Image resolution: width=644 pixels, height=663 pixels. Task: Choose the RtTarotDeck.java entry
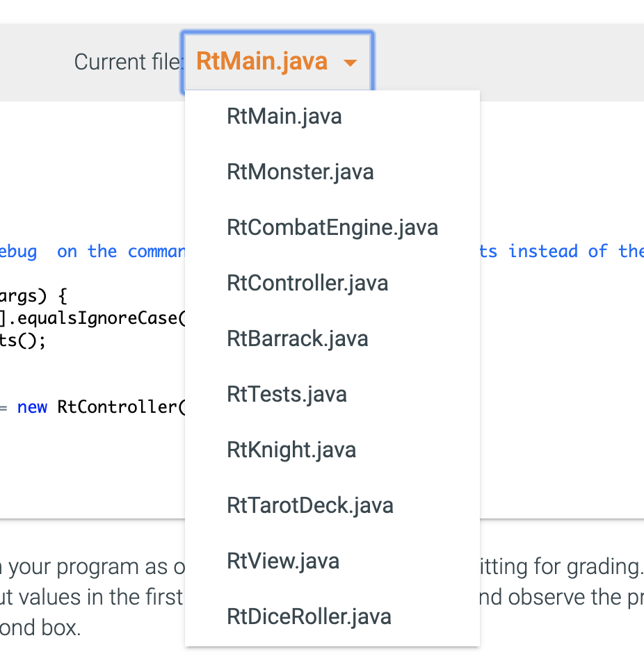tap(310, 505)
